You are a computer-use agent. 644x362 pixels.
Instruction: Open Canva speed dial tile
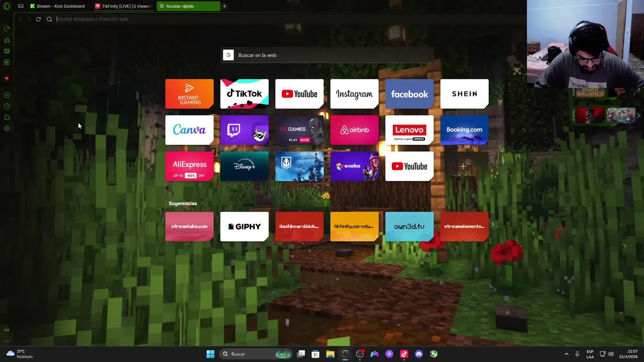(x=189, y=130)
